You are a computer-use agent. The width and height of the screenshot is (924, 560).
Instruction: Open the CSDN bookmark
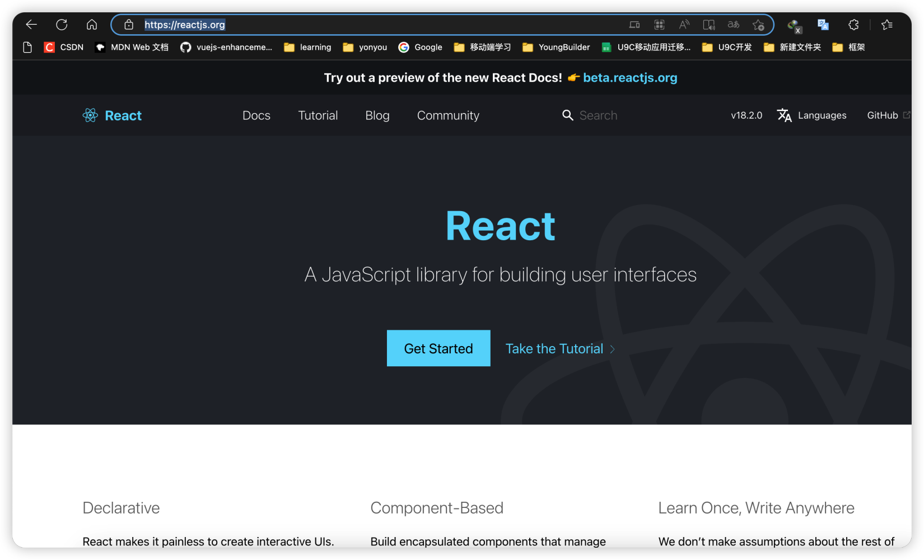[64, 47]
